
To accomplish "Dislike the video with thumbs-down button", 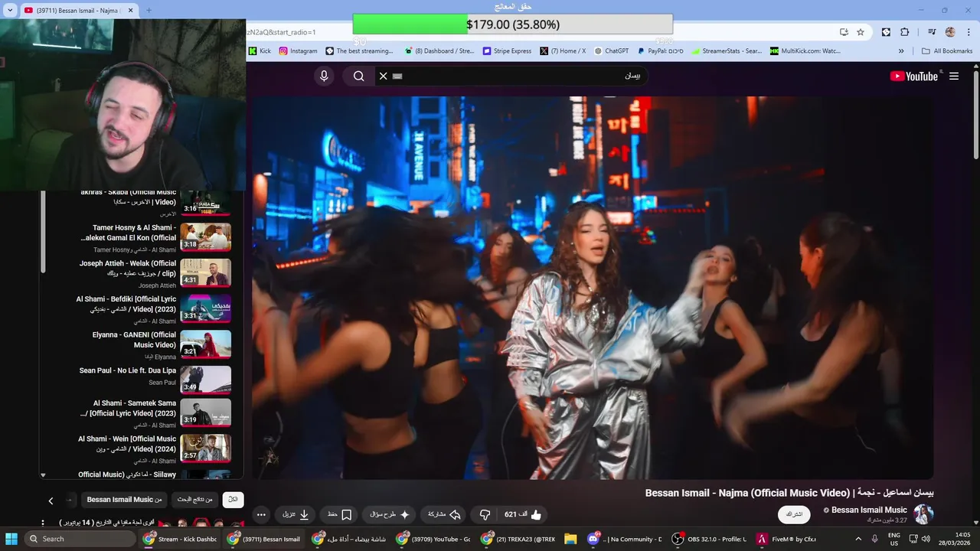I will 484,515.
